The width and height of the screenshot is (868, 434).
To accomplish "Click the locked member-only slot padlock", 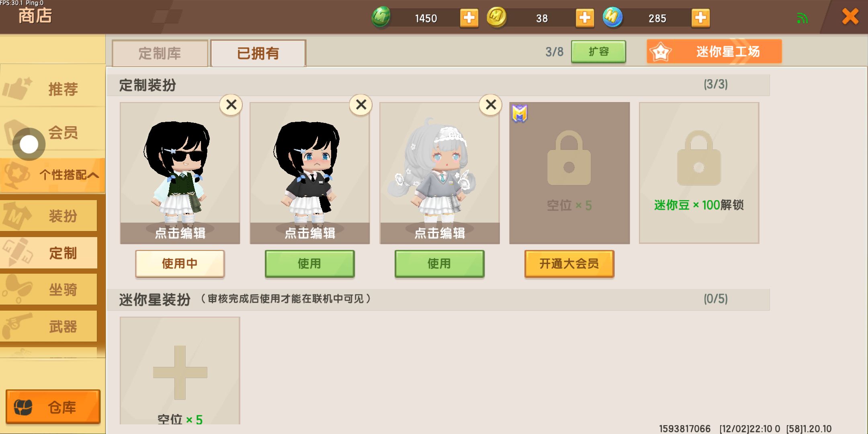I will (569, 158).
